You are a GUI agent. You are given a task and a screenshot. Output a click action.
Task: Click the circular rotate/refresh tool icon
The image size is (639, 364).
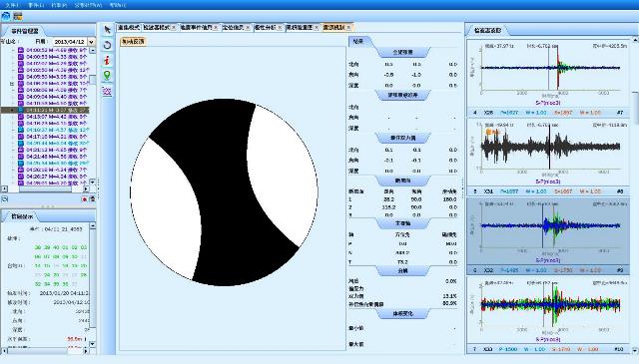(107, 45)
